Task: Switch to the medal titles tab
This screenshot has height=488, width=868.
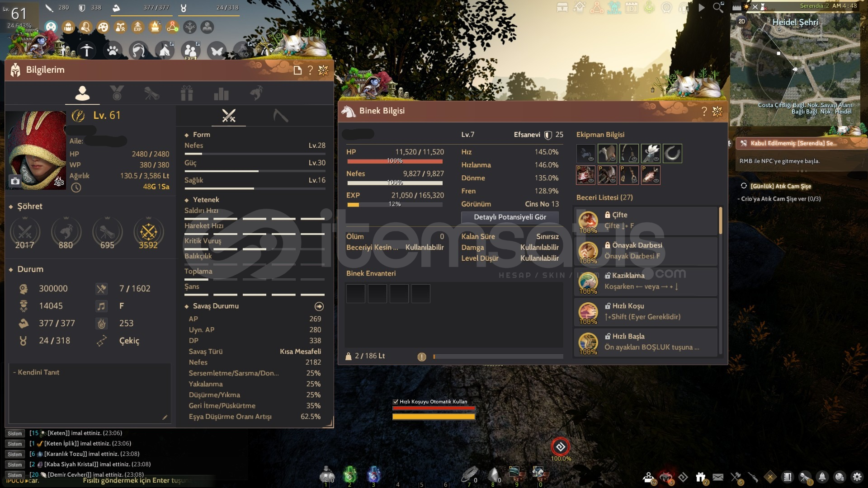Action: point(117,93)
